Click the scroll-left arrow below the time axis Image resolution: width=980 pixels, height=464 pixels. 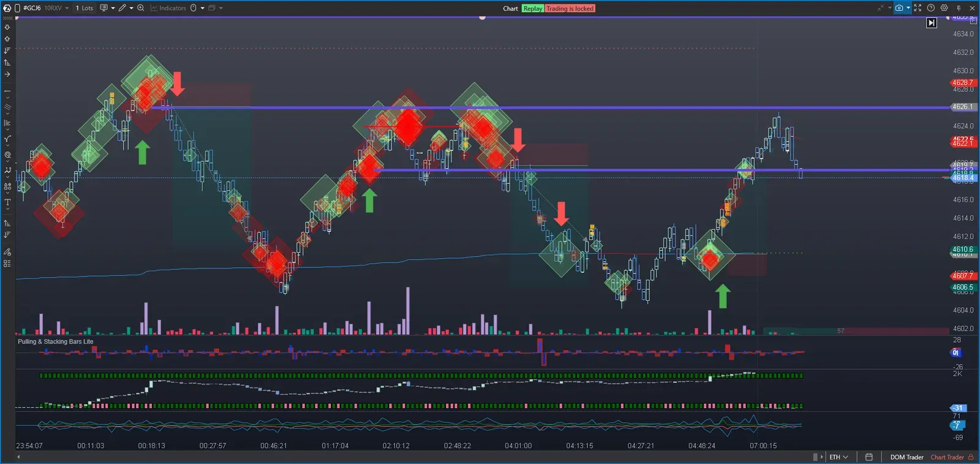(18, 457)
